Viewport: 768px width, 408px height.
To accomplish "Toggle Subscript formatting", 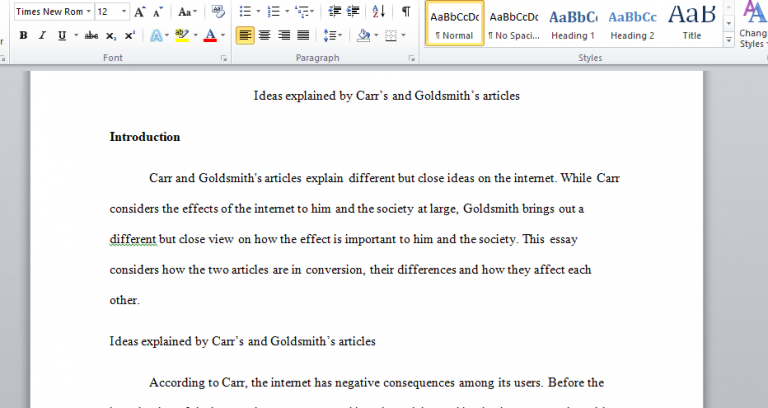I will pos(111,36).
